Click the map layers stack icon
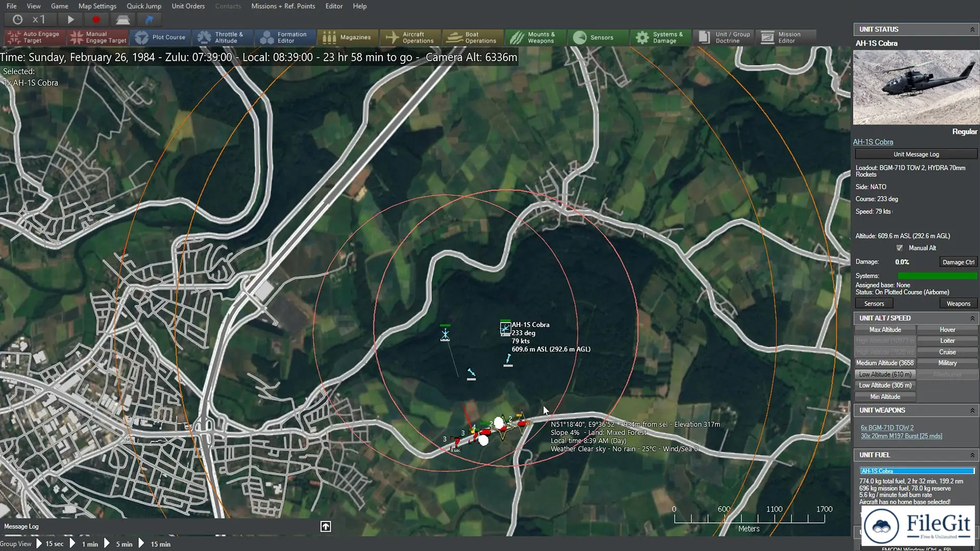 122,20
